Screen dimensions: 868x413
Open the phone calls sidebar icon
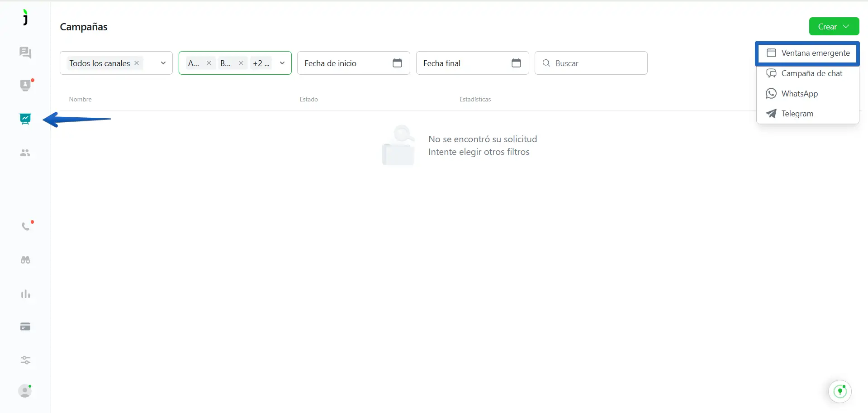(26, 226)
